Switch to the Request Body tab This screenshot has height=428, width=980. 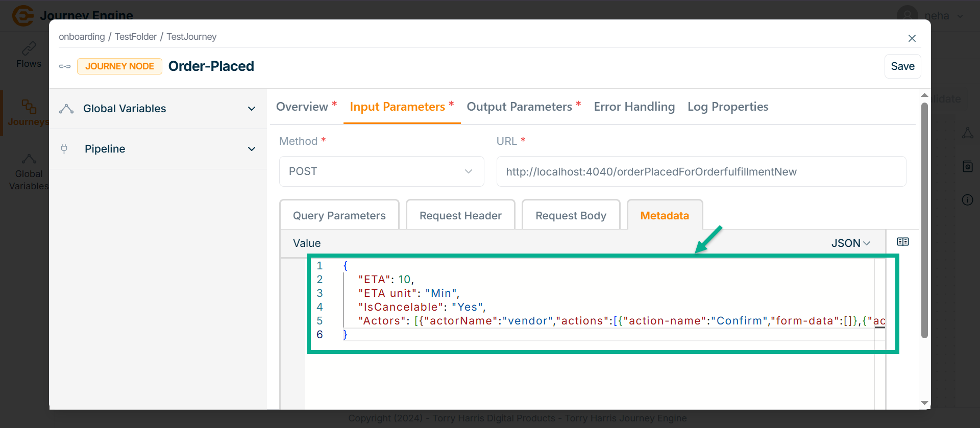pyautogui.click(x=571, y=215)
